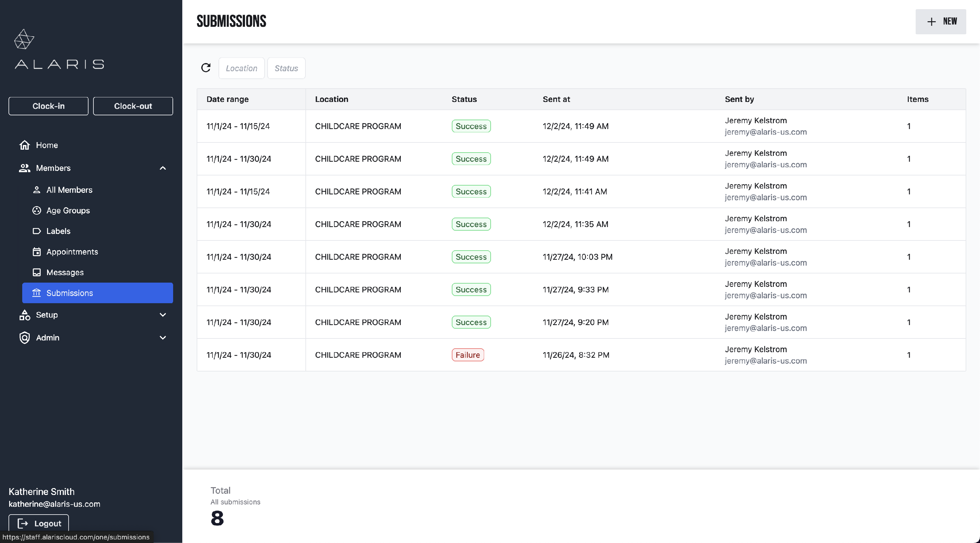This screenshot has height=543, width=980.
Task: Click the refresh icon above the table
Action: pos(206,68)
